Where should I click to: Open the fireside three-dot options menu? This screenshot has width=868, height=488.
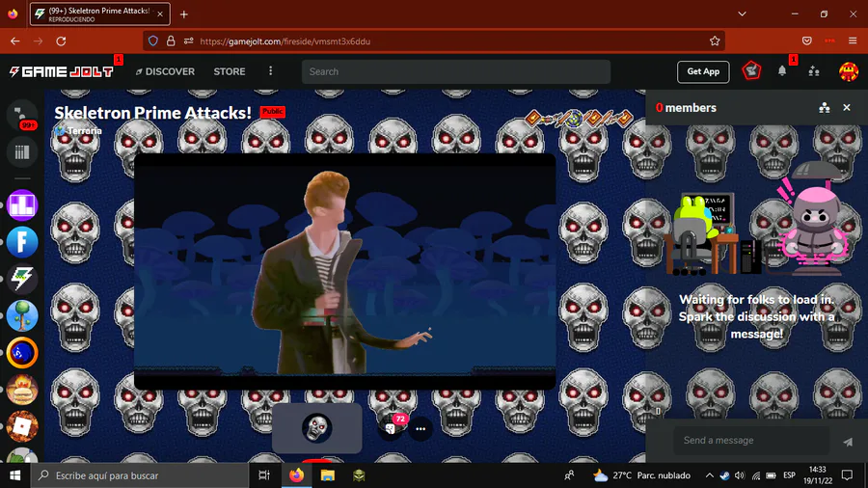coord(420,429)
